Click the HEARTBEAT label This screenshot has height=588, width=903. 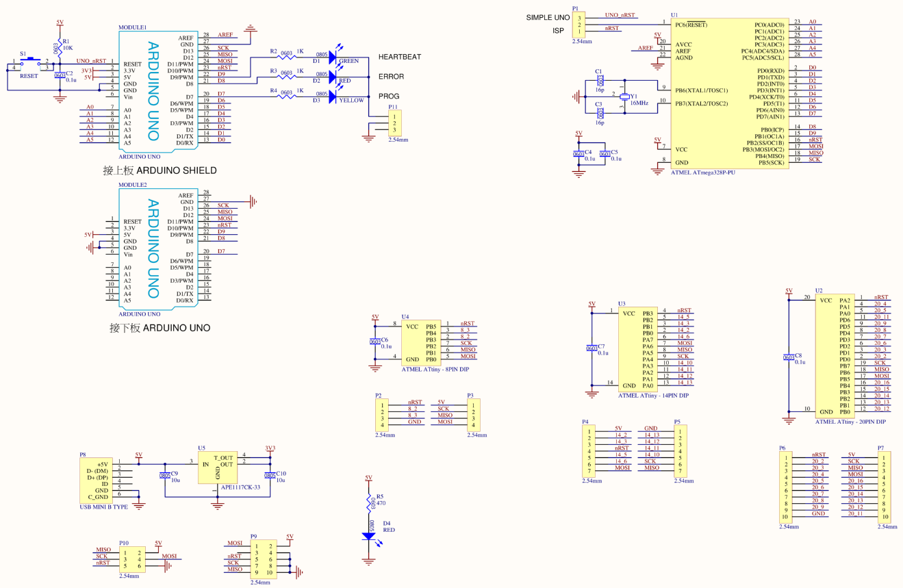pos(400,57)
